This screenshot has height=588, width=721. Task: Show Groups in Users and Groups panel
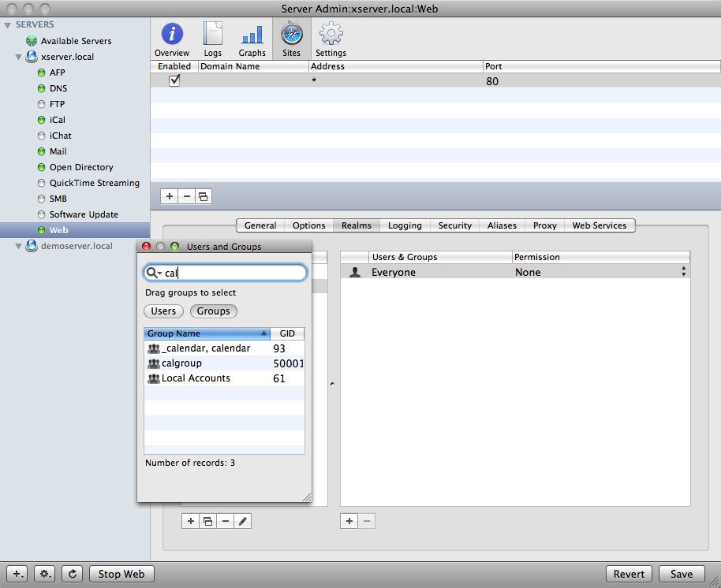pos(213,311)
